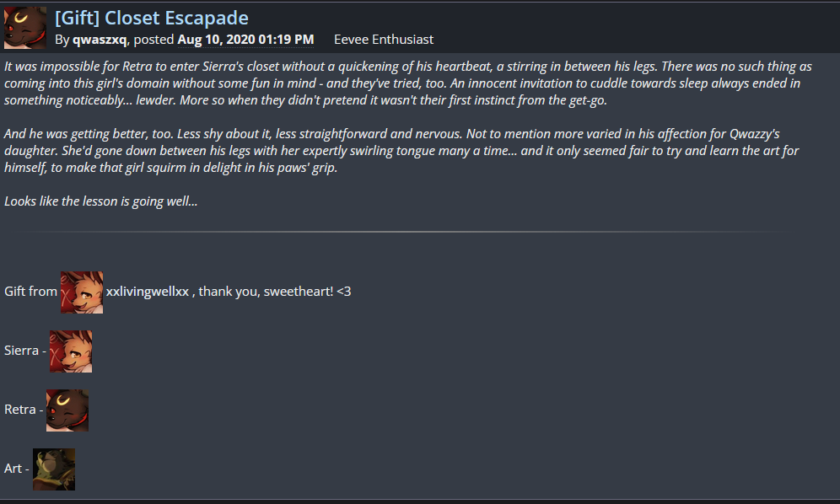This screenshot has width=840, height=504.
Task: Click the "Eevee Enthusiast" user title
Action: 384,40
